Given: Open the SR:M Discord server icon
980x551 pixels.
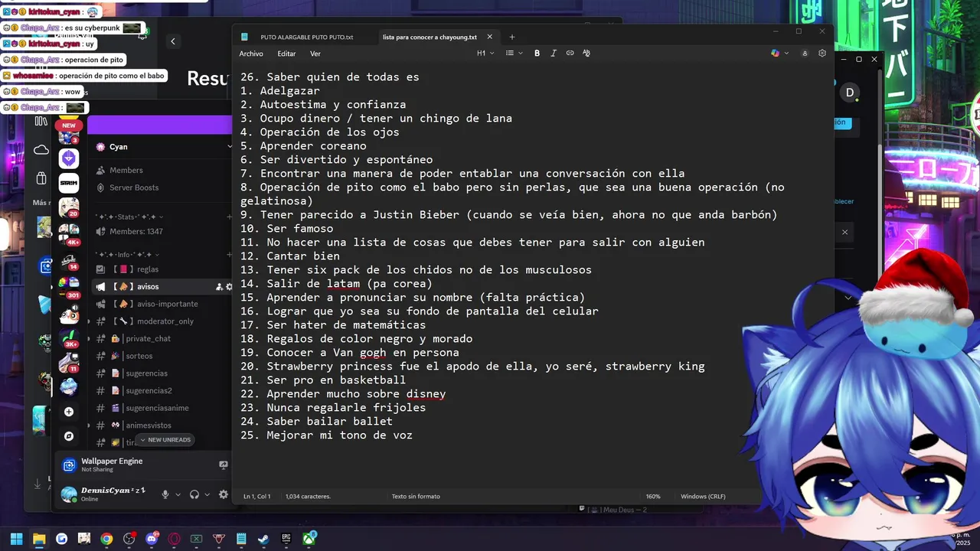Looking at the screenshot, I should [x=69, y=183].
